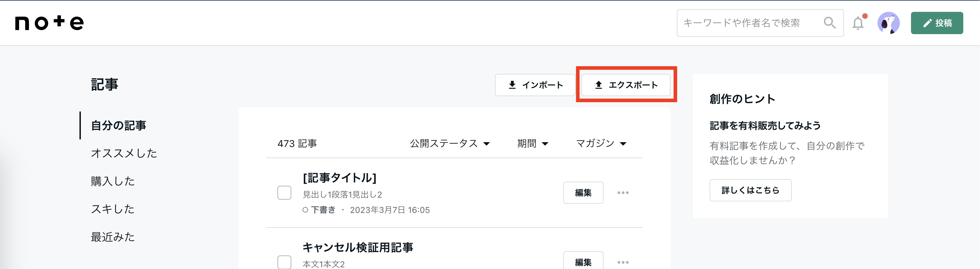This screenshot has height=269, width=980.
Task: Click the エクスポート export button
Action: (x=626, y=85)
